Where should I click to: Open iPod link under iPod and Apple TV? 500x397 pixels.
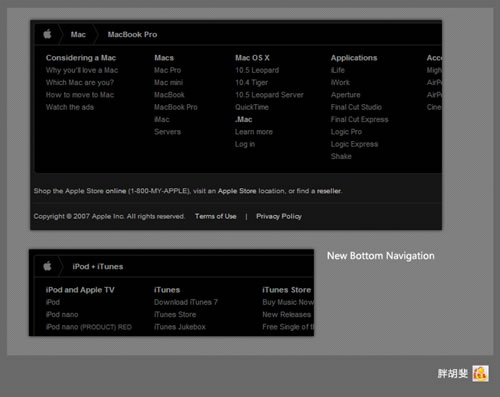[53, 302]
